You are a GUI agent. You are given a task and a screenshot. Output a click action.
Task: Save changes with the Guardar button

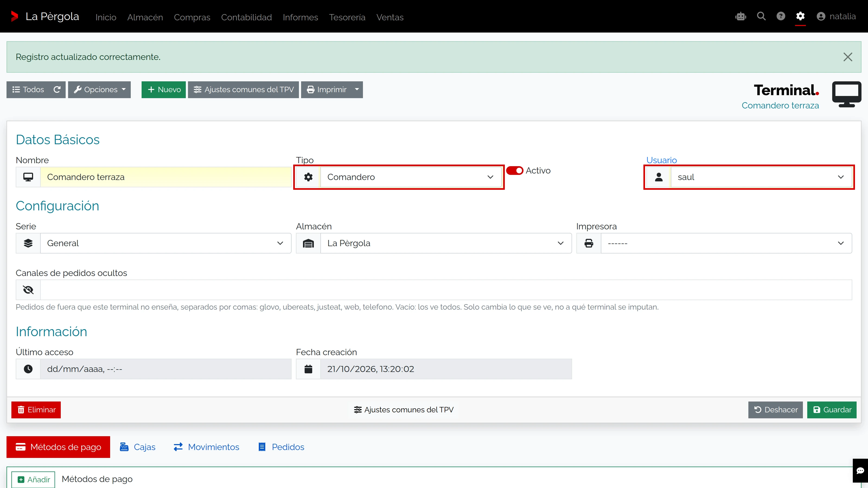(x=832, y=410)
